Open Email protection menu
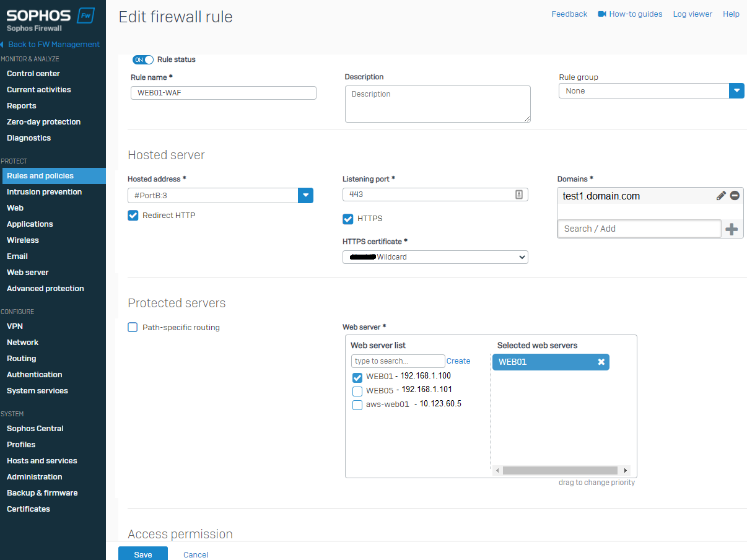 pos(17,256)
